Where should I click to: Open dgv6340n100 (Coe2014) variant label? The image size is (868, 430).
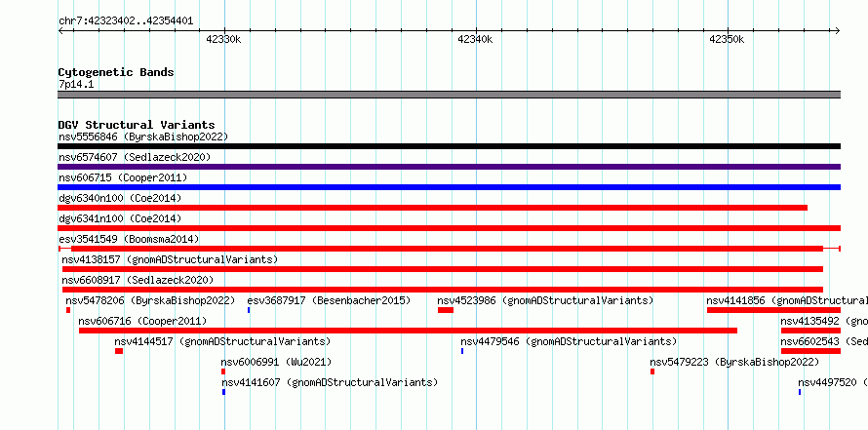coord(120,198)
